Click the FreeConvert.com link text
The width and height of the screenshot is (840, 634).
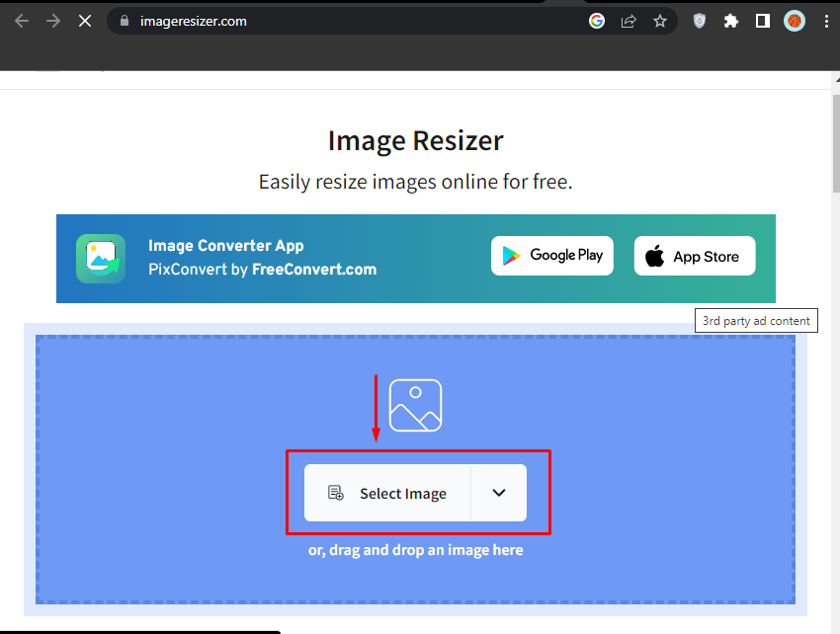tap(314, 270)
